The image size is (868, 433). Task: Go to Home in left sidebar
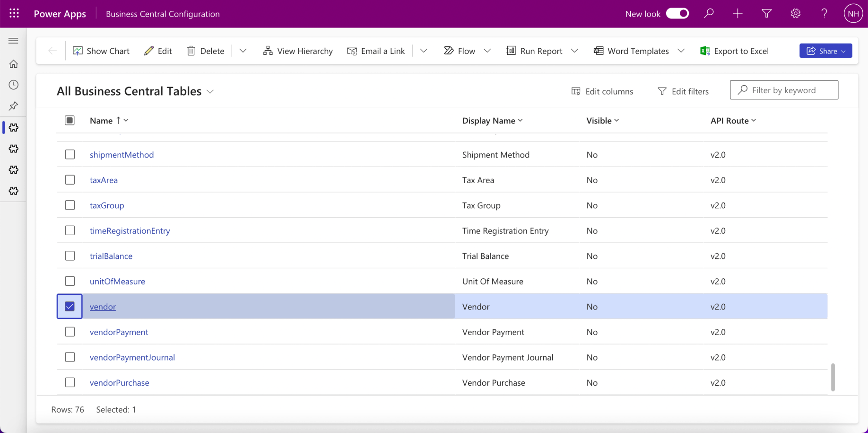(x=14, y=64)
